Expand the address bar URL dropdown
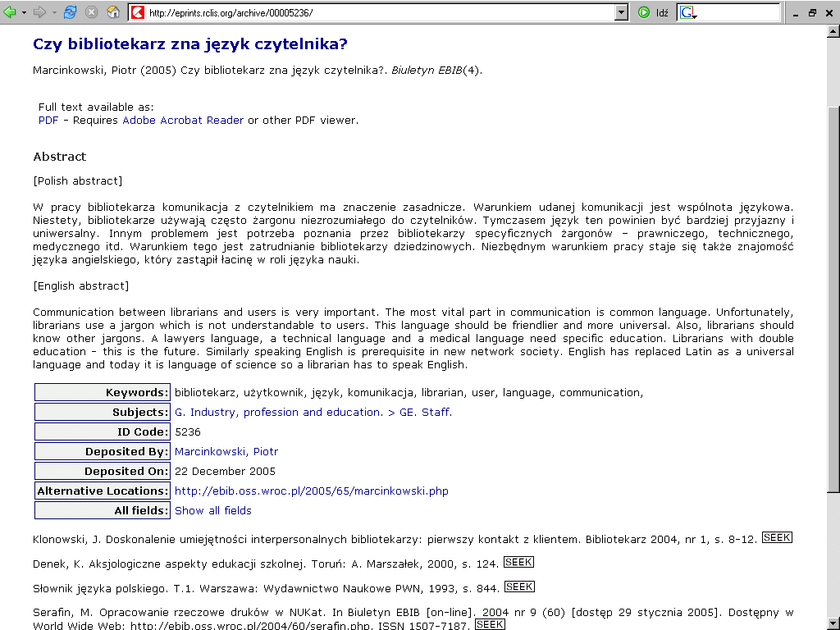840x630 pixels. (621, 13)
